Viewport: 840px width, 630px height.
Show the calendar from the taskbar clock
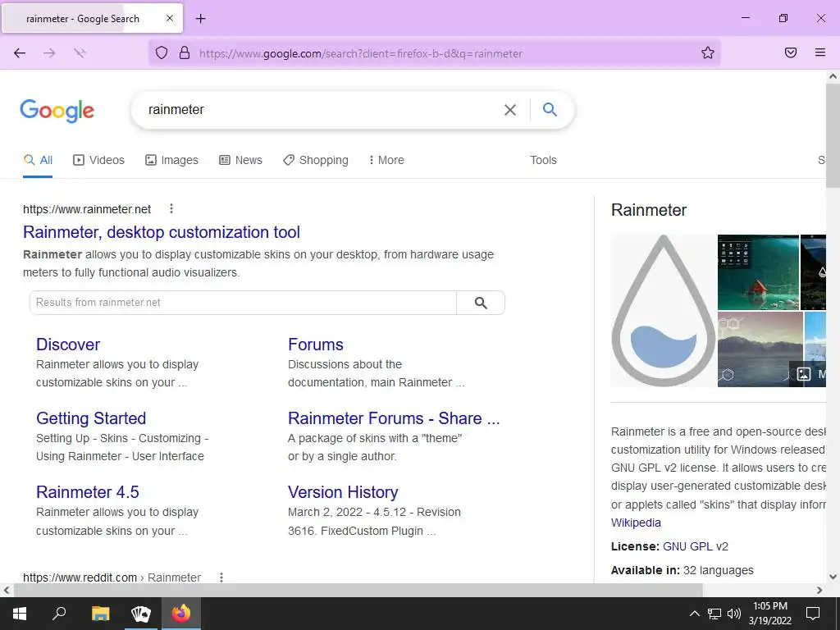point(769,614)
